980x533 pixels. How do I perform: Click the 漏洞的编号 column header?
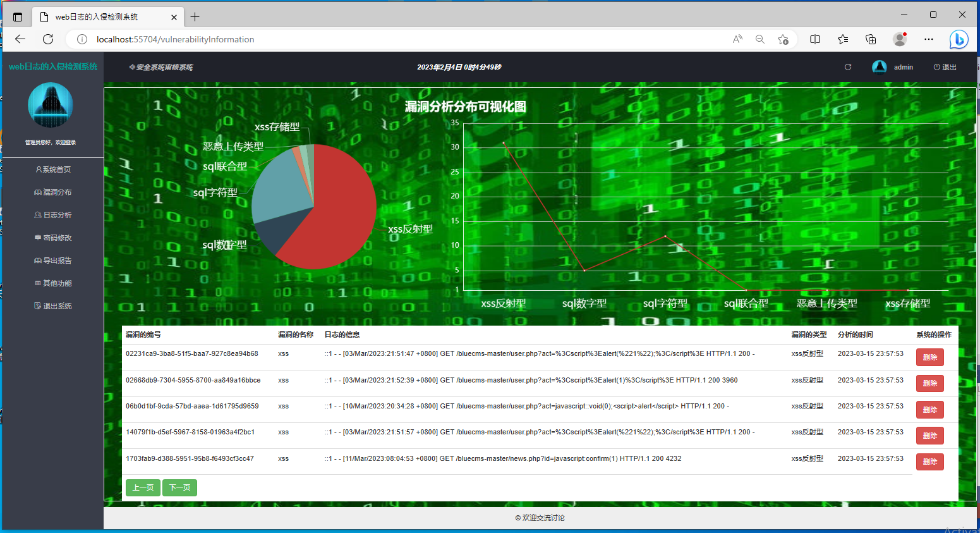point(143,334)
